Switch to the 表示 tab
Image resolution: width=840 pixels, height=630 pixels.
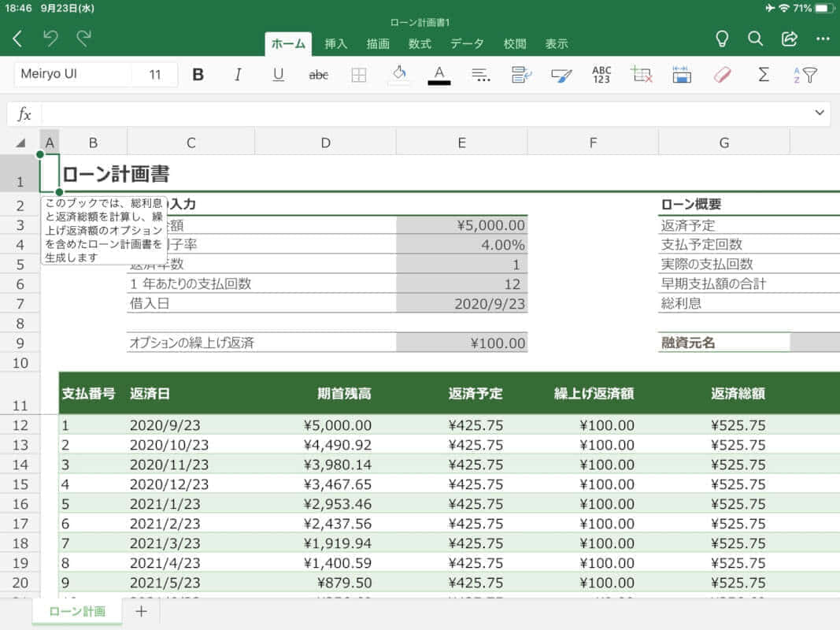[557, 44]
